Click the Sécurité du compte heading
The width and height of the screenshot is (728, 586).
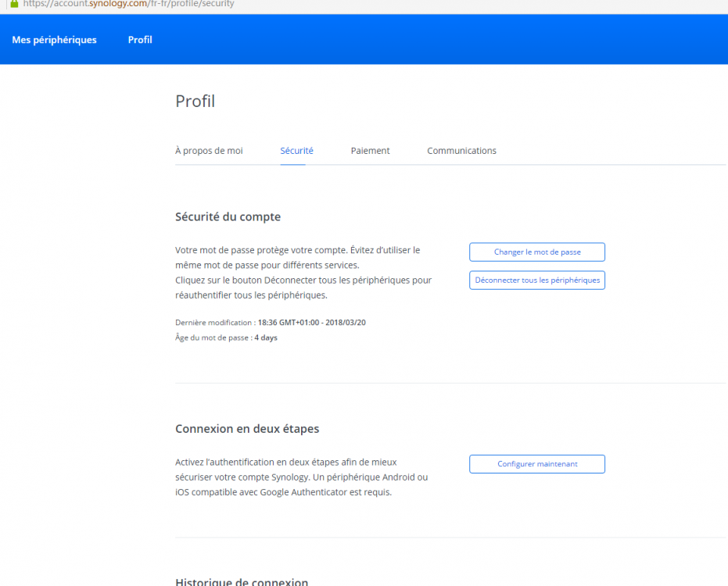228,216
